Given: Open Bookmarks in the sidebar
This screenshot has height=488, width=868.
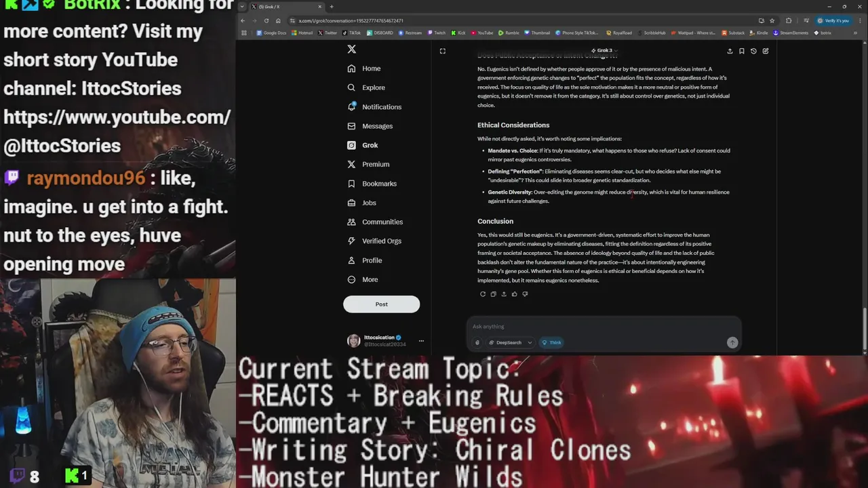Looking at the screenshot, I should pyautogui.click(x=372, y=184).
